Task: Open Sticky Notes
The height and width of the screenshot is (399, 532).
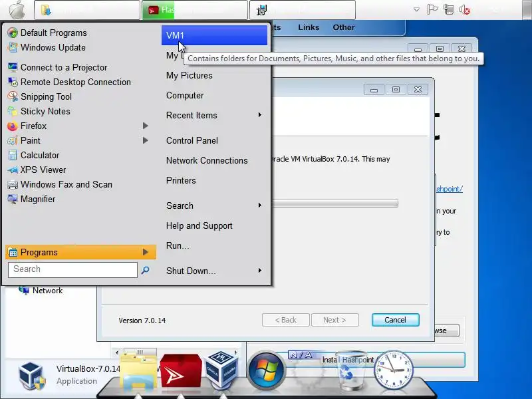Action: (45, 111)
